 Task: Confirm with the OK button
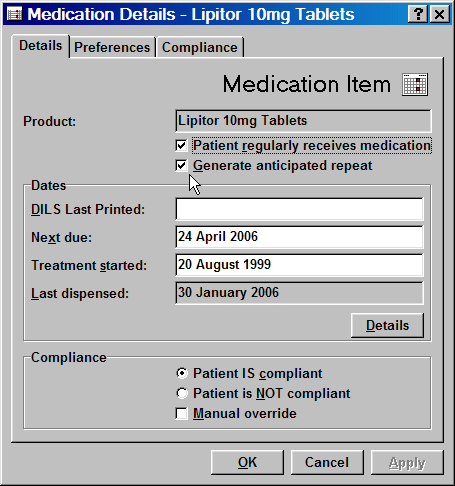click(x=247, y=462)
